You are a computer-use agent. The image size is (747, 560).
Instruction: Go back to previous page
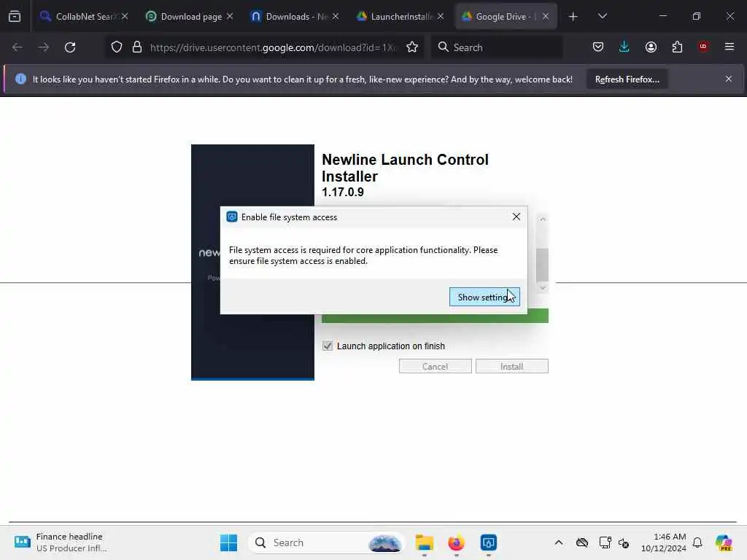coord(18,47)
